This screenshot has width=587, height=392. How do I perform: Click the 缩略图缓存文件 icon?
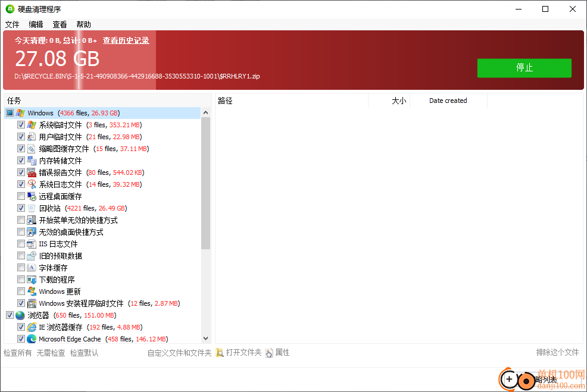(32, 149)
